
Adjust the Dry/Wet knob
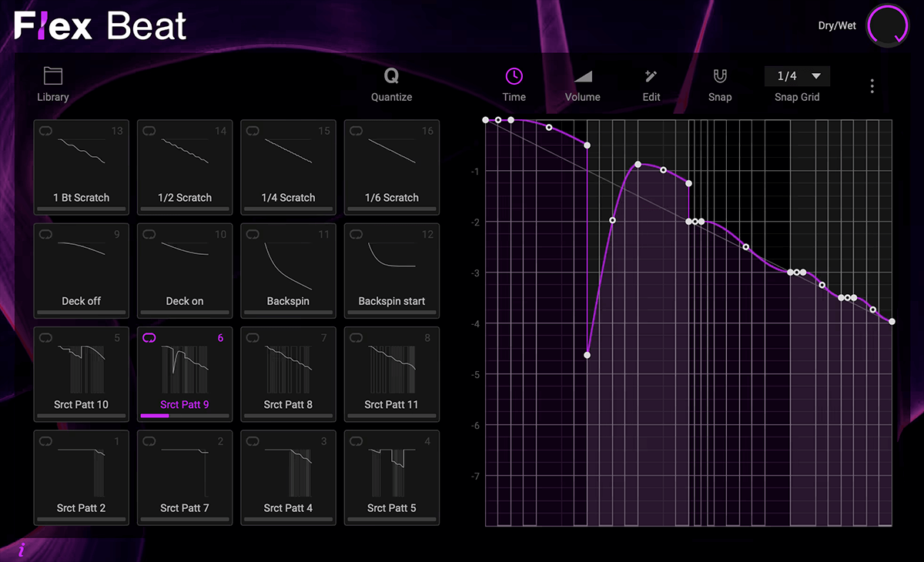[x=887, y=26]
